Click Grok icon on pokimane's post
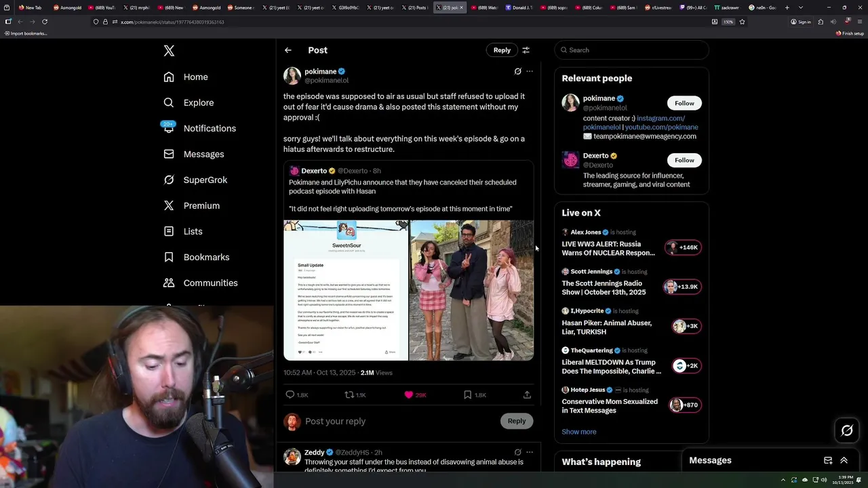Screen dimensions: 868x488 coord(517,71)
